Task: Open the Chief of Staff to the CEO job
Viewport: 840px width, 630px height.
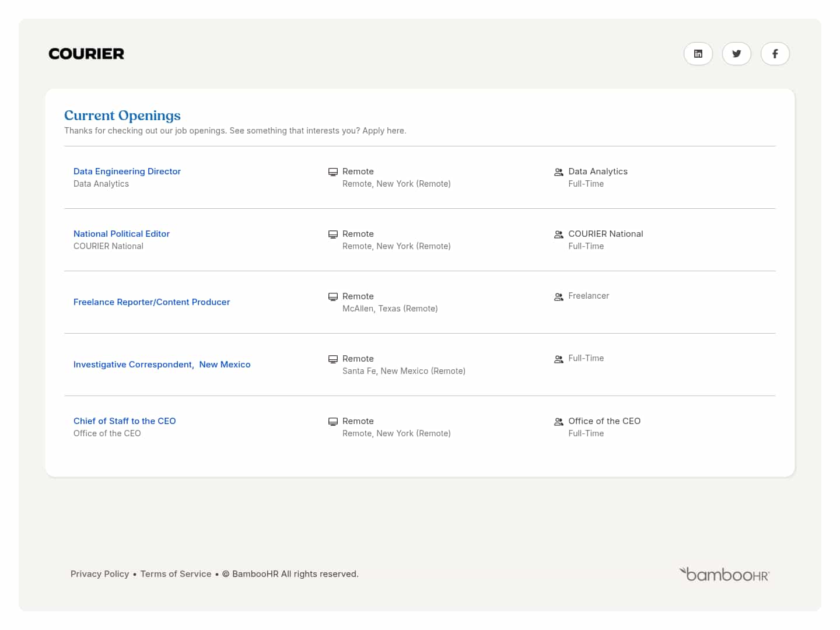Action: tap(125, 421)
